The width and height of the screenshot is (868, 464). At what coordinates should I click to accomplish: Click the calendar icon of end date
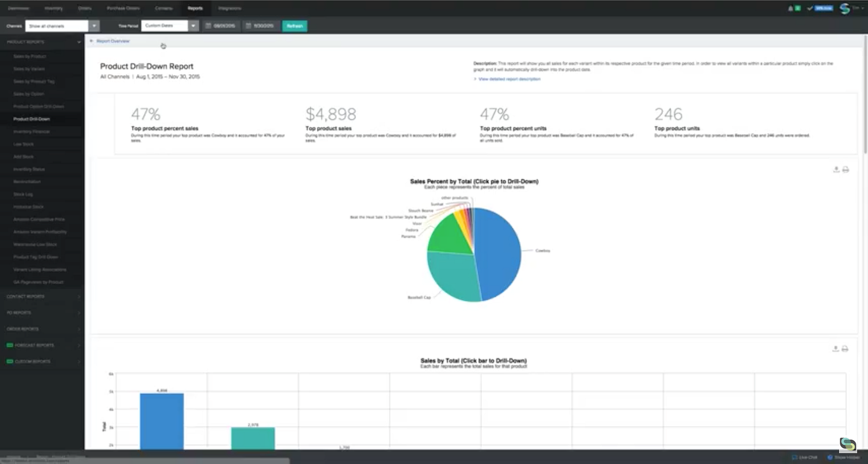click(248, 26)
